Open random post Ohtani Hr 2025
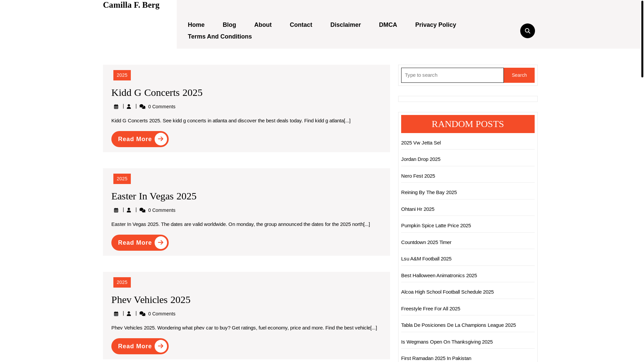 pyautogui.click(x=418, y=209)
